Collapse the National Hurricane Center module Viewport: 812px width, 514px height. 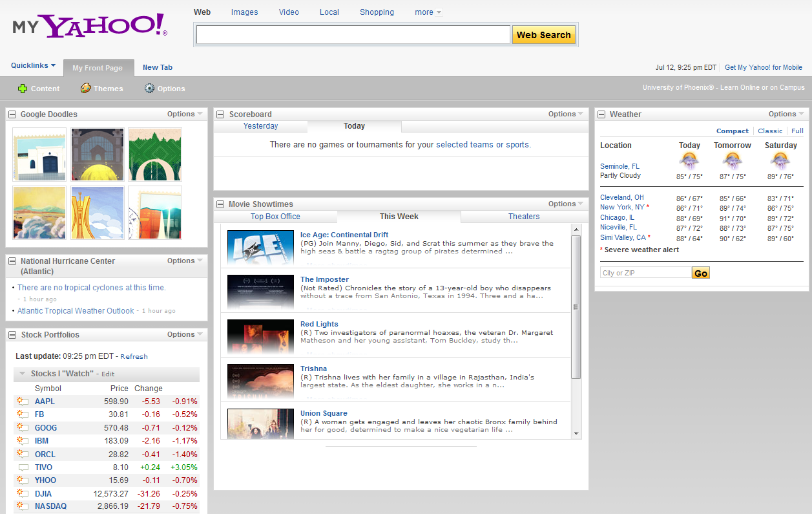click(12, 261)
